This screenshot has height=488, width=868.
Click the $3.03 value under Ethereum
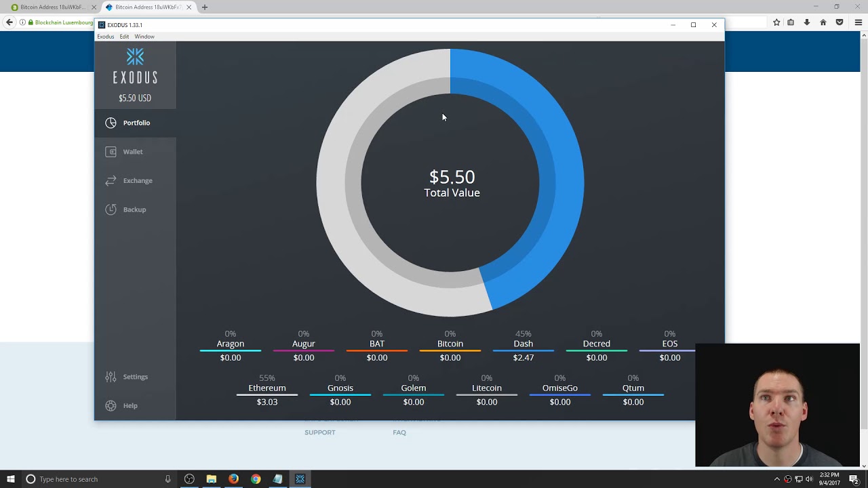(x=267, y=402)
